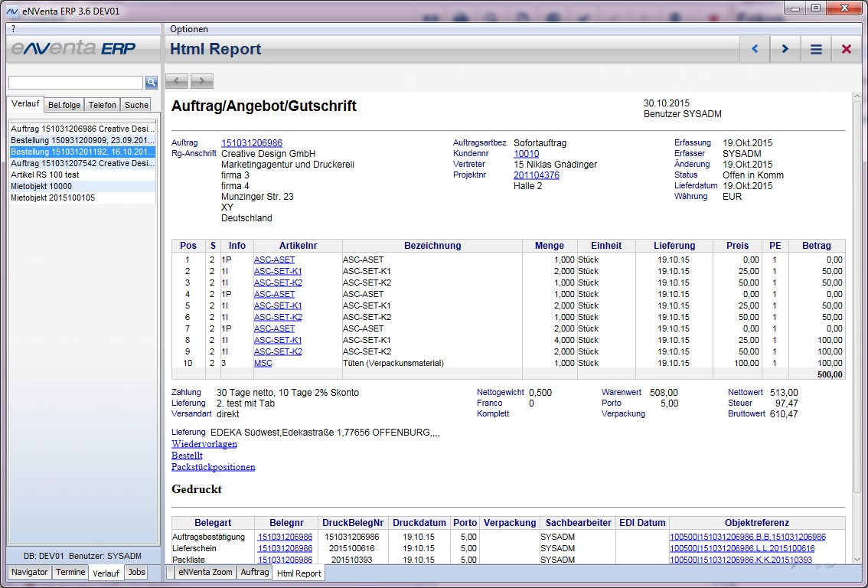Screen dimensions: 868x588
Task: Close Html Report with red X icon
Action: click(x=847, y=49)
